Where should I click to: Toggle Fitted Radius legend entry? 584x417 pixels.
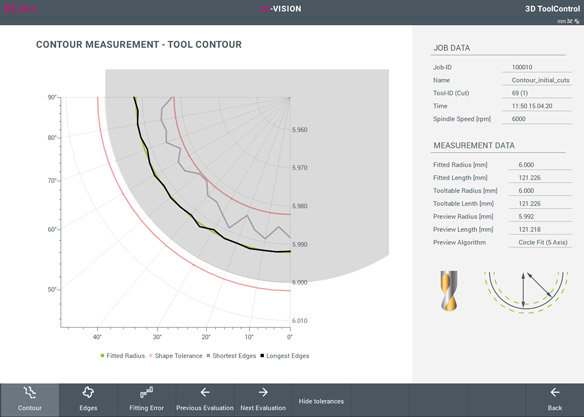pyautogui.click(x=123, y=356)
